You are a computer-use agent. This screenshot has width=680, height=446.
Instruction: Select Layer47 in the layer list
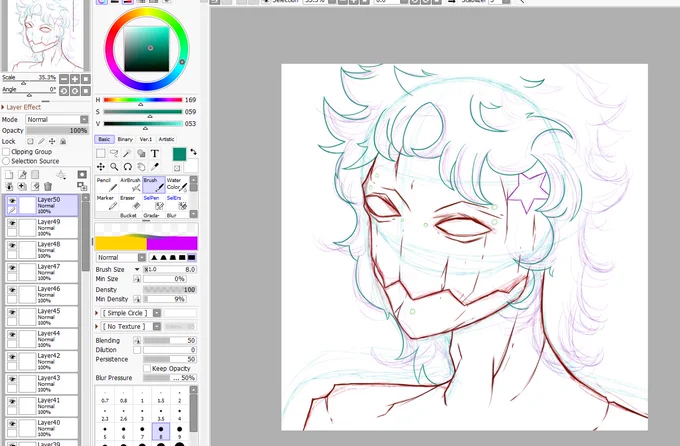(42, 272)
